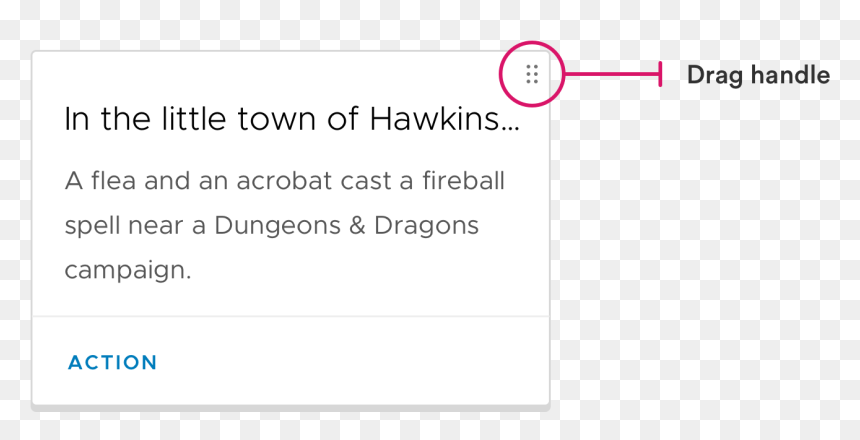Click the pink line's vertical end cap
The height and width of the screenshot is (440, 860).
660,74
